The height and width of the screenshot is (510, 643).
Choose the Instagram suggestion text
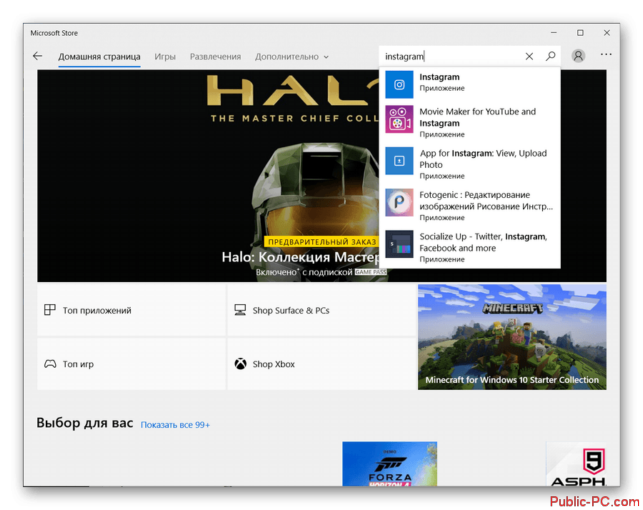[x=439, y=77]
